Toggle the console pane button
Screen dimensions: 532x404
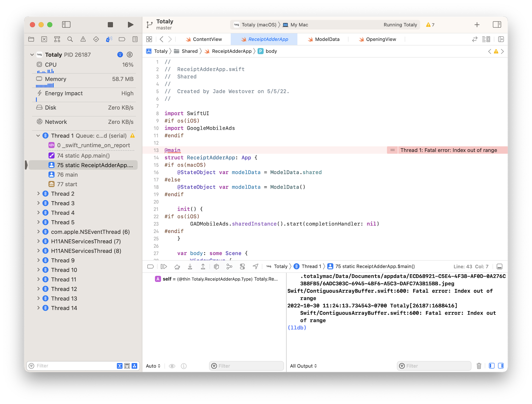coord(501,366)
